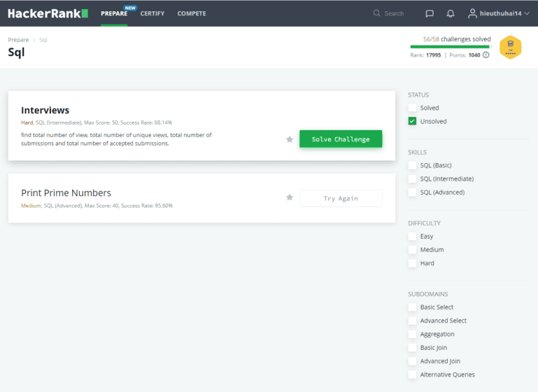Star the Interviews challenge
The width and height of the screenshot is (538, 392).
coord(290,139)
